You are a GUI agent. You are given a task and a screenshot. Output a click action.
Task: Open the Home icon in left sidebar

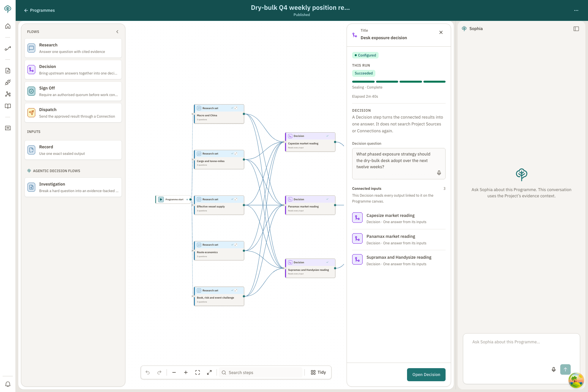tap(8, 26)
